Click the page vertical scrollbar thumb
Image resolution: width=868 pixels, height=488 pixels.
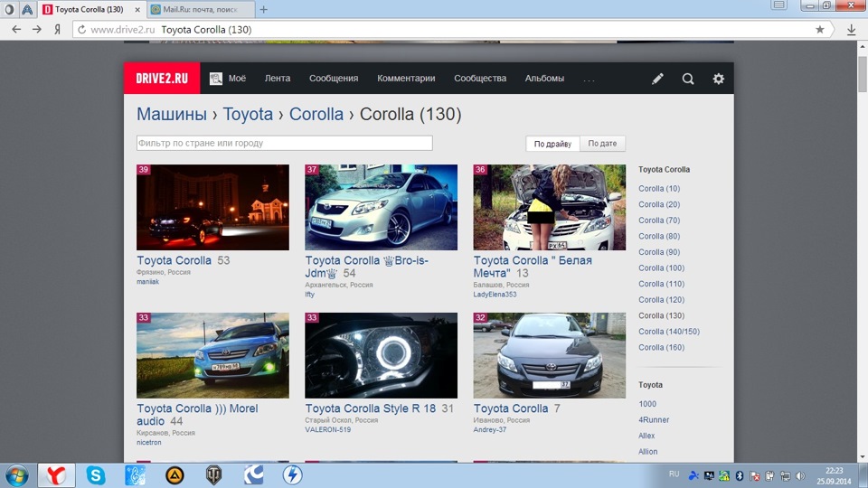(863, 73)
